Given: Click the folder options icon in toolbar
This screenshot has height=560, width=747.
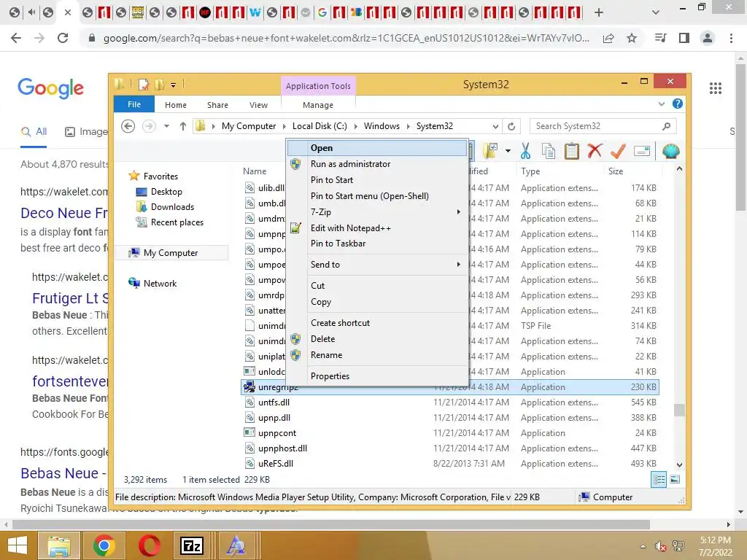Looking at the screenshot, I should 490,152.
